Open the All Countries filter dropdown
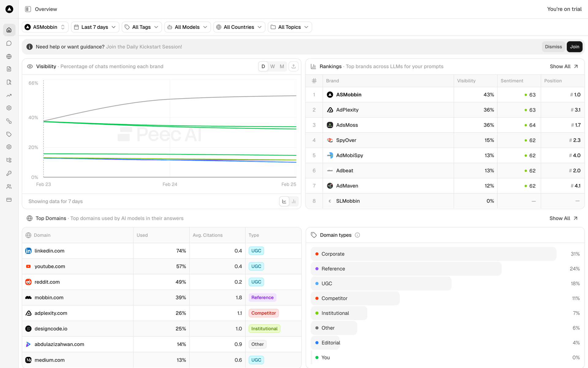The width and height of the screenshot is (588, 368). (x=239, y=27)
